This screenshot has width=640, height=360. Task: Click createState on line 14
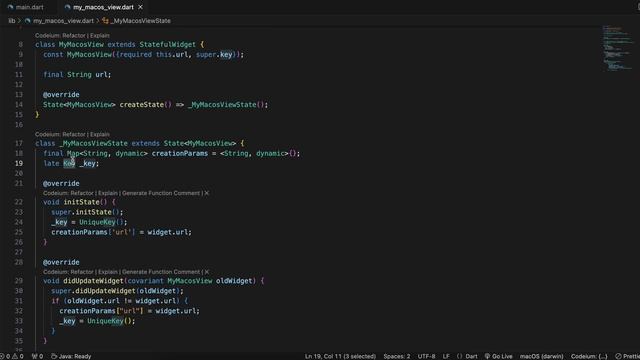click(142, 105)
